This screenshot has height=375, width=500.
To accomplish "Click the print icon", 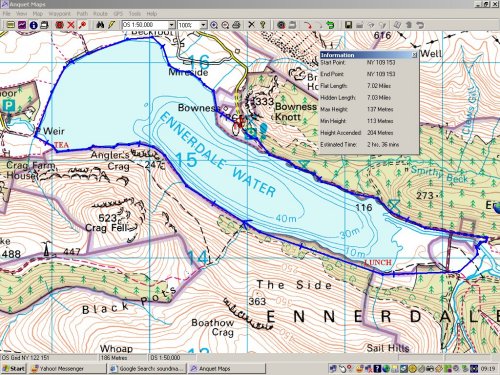I will (236, 25).
